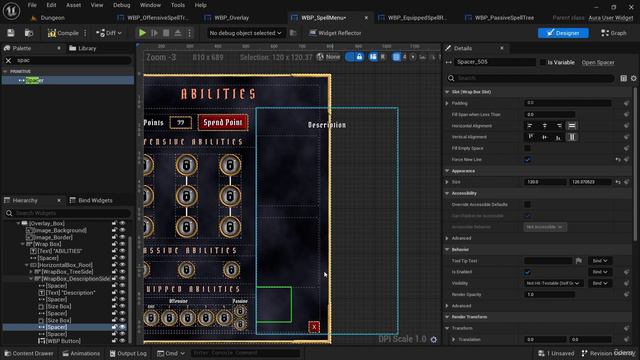Select the WBP Button hierarchy item
Viewport: 640px width, 360px height.
pyautogui.click(x=59, y=341)
